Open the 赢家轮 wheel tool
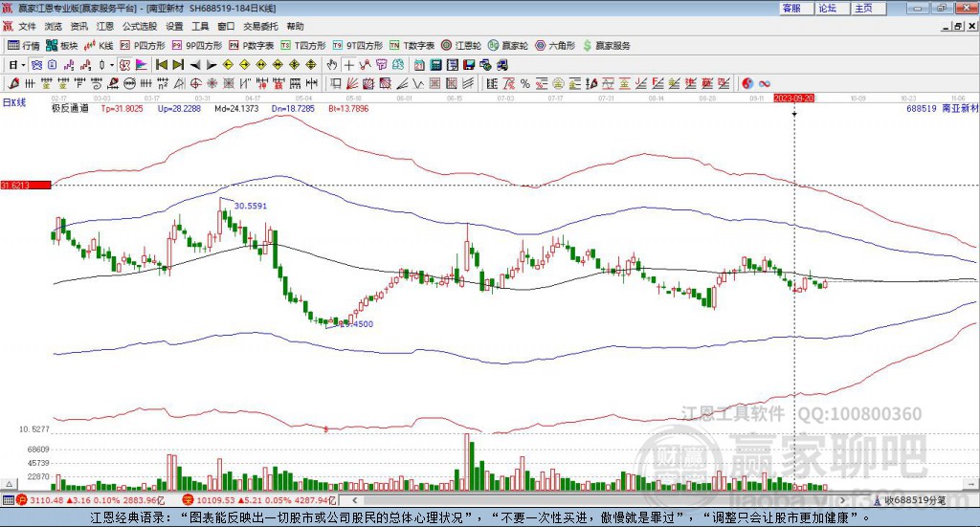 [x=508, y=46]
